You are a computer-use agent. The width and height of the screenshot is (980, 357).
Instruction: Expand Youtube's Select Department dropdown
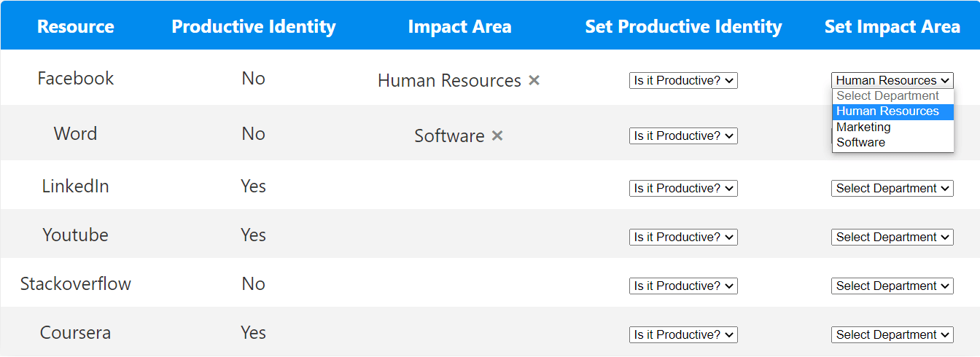(892, 237)
